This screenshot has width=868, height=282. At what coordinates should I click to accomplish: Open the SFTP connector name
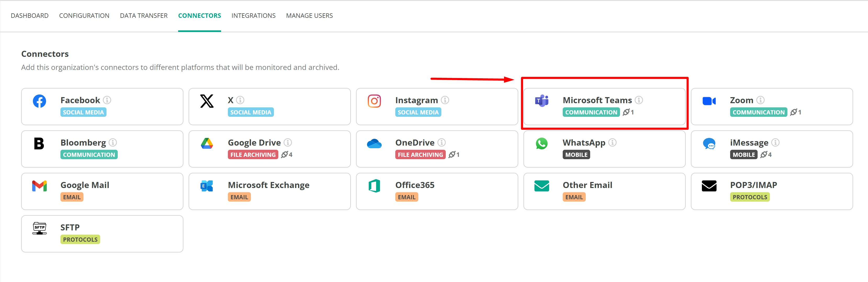coord(70,228)
